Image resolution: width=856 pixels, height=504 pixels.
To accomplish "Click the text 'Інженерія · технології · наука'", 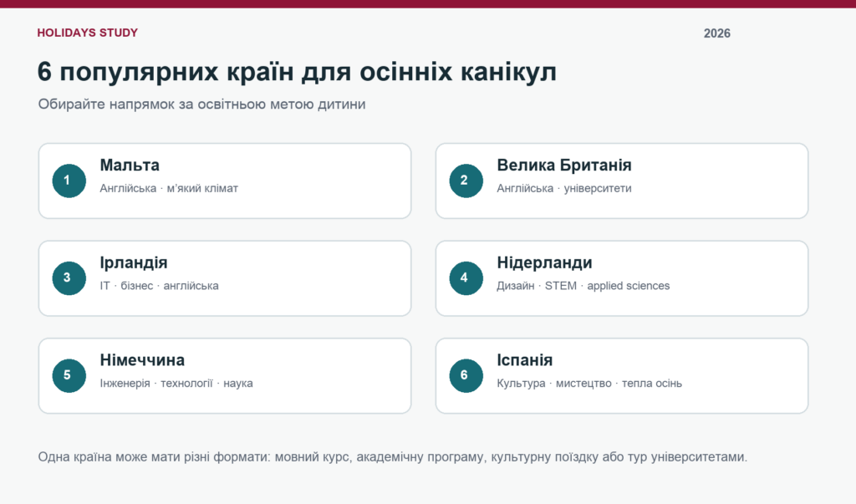I will pos(176,384).
